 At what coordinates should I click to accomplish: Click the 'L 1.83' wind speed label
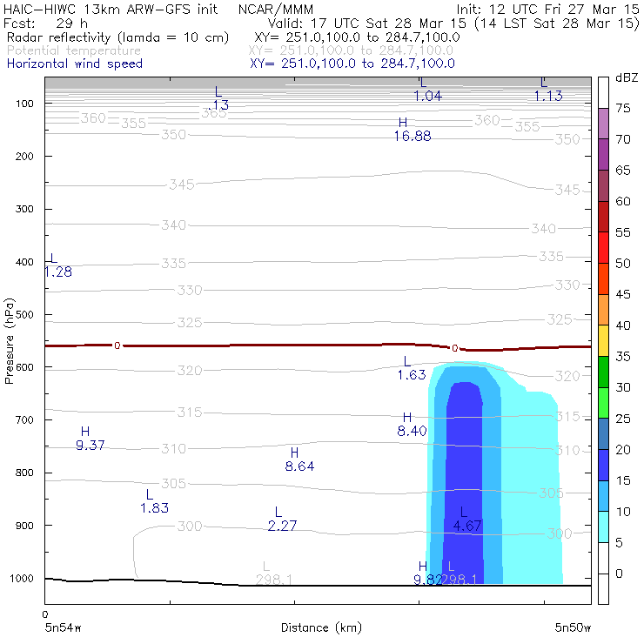[154, 501]
